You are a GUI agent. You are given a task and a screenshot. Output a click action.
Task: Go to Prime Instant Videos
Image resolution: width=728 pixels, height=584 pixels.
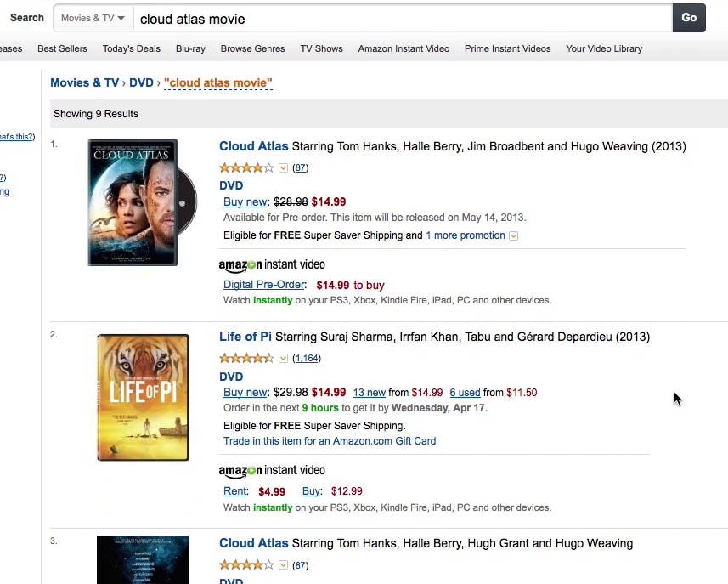click(x=507, y=48)
